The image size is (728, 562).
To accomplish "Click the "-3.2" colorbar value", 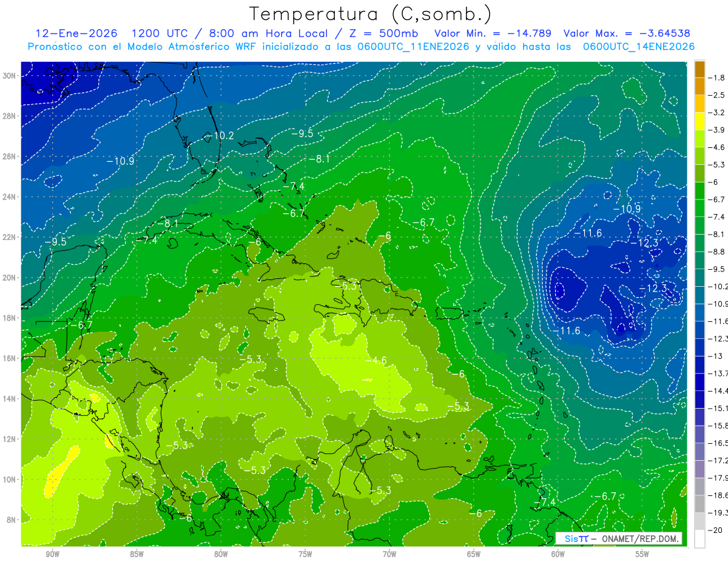I will coord(716,113).
